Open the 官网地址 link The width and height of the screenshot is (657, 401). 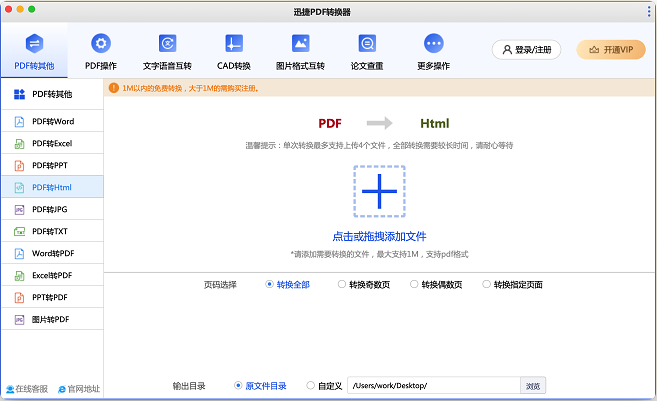point(79,389)
